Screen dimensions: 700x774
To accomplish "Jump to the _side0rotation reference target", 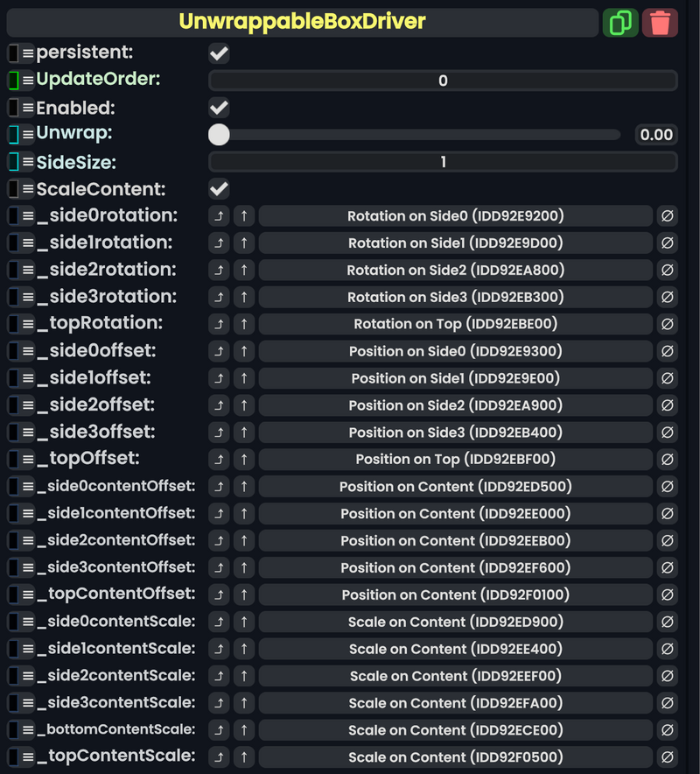I will (218, 215).
